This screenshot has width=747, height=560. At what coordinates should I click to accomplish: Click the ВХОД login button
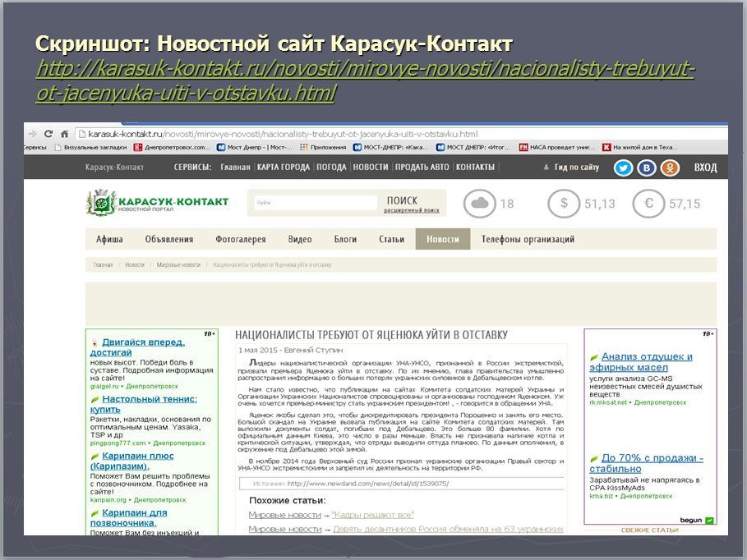705,168
